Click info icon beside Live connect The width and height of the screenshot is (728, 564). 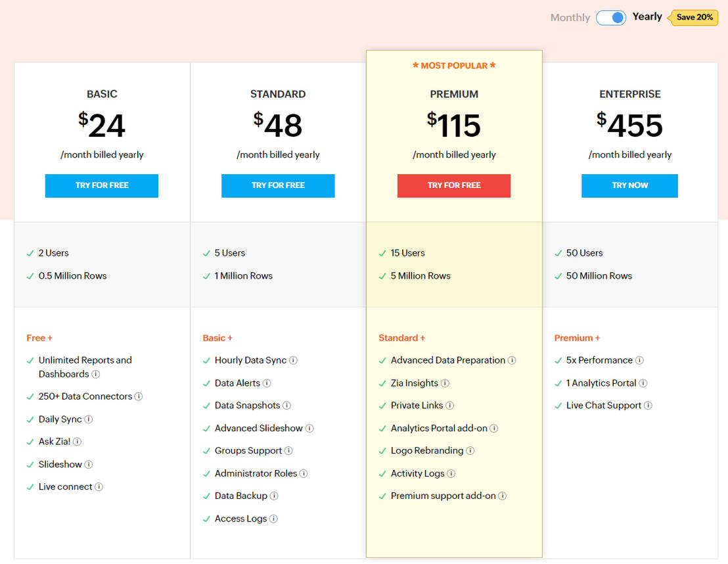pos(99,487)
